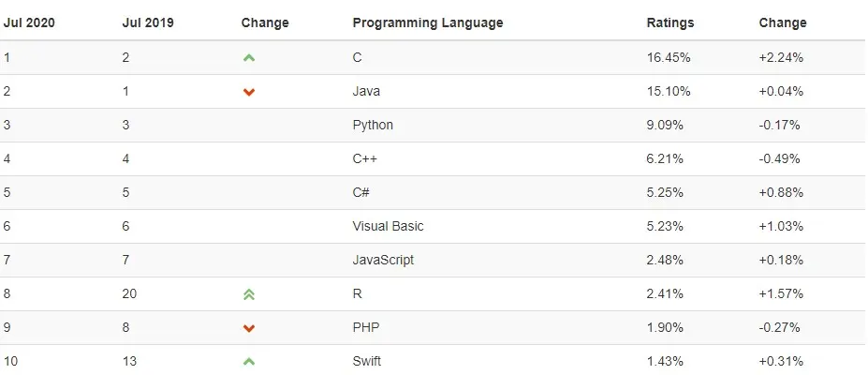Click the rightmost Change column header
Screen dimensions: 868x375
pyautogui.click(x=783, y=22)
